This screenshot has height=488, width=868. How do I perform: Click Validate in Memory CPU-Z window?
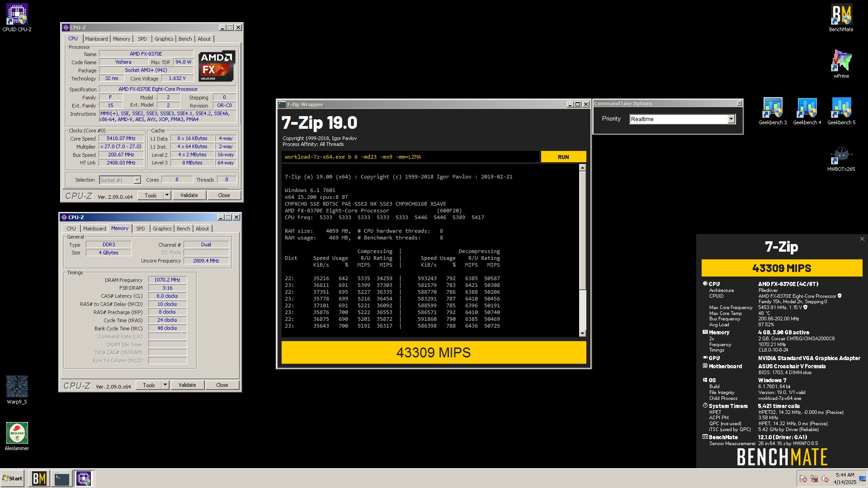click(187, 385)
